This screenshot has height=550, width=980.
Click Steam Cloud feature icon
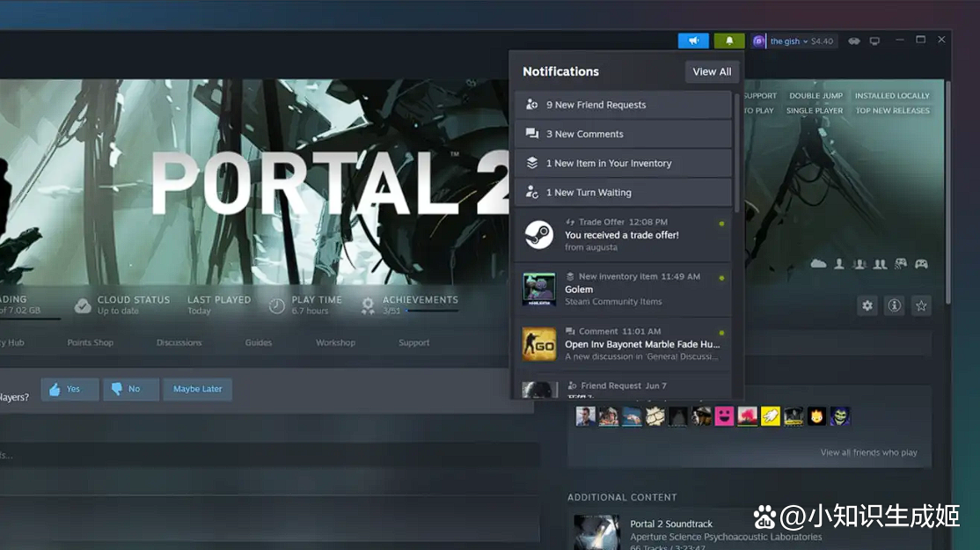(818, 264)
